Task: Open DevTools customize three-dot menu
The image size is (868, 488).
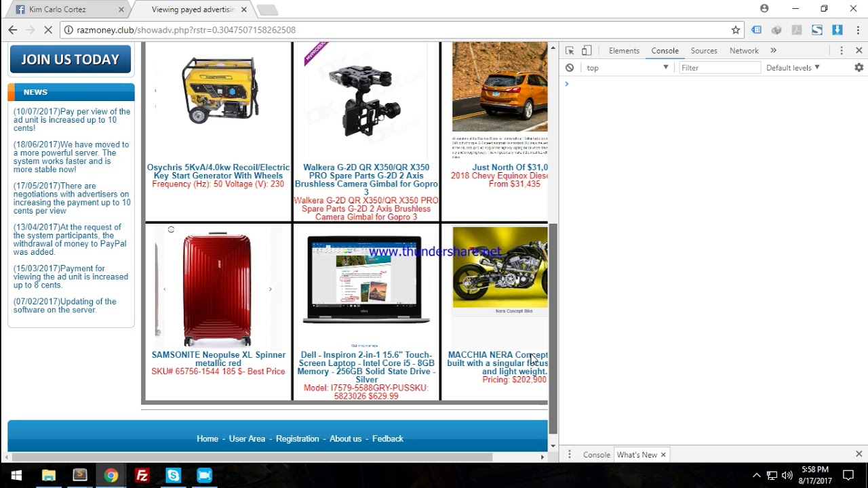Action: (x=842, y=51)
